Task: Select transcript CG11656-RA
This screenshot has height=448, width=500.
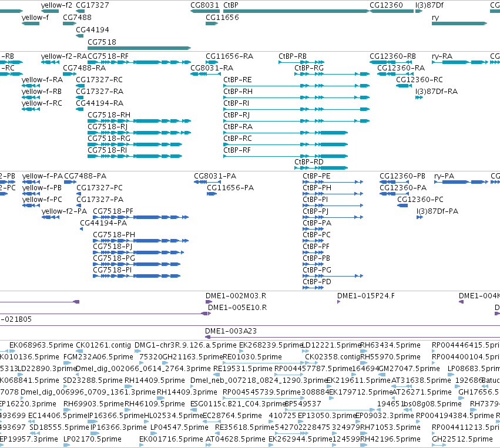Action: (x=212, y=62)
